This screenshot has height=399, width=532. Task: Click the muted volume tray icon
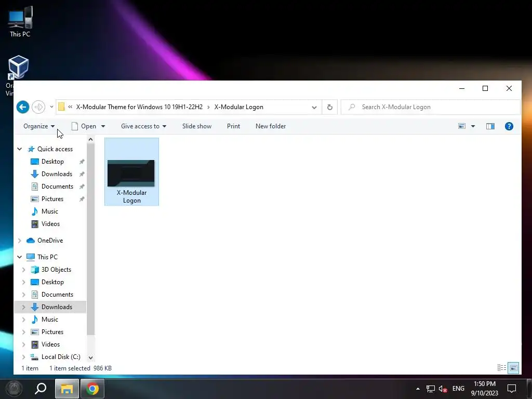[x=443, y=389]
